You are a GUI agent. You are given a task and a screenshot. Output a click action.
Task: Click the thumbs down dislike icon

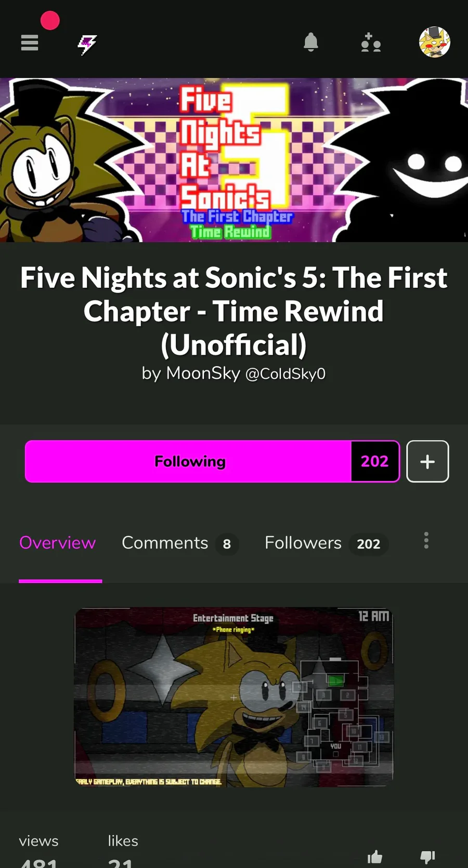point(427,857)
